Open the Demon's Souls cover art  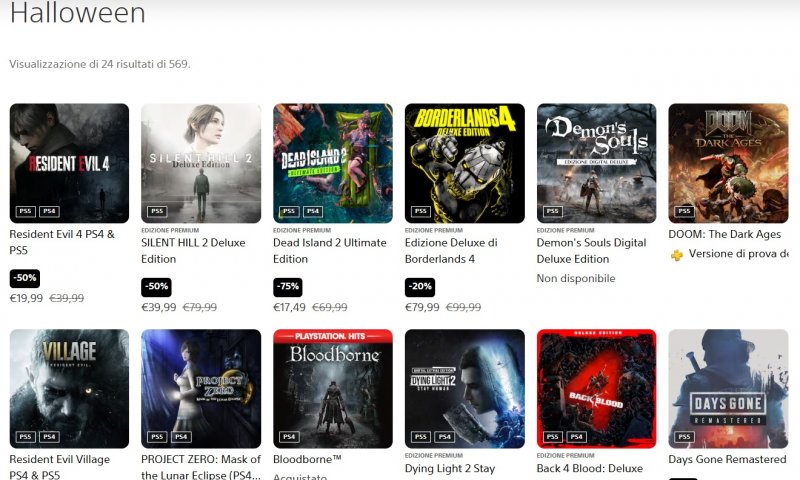tap(596, 163)
